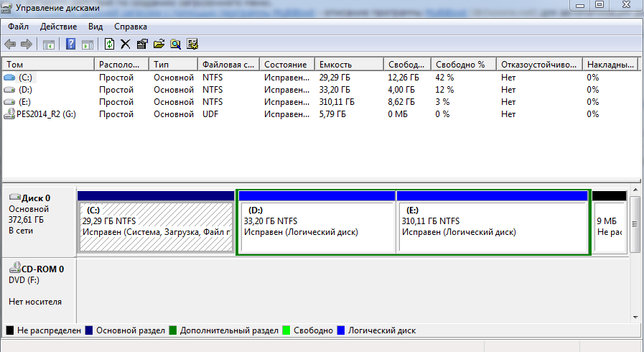Click the Forward arrow in the toolbar
Image resolution: width=644 pixels, height=352 pixels.
pyautogui.click(x=27, y=44)
